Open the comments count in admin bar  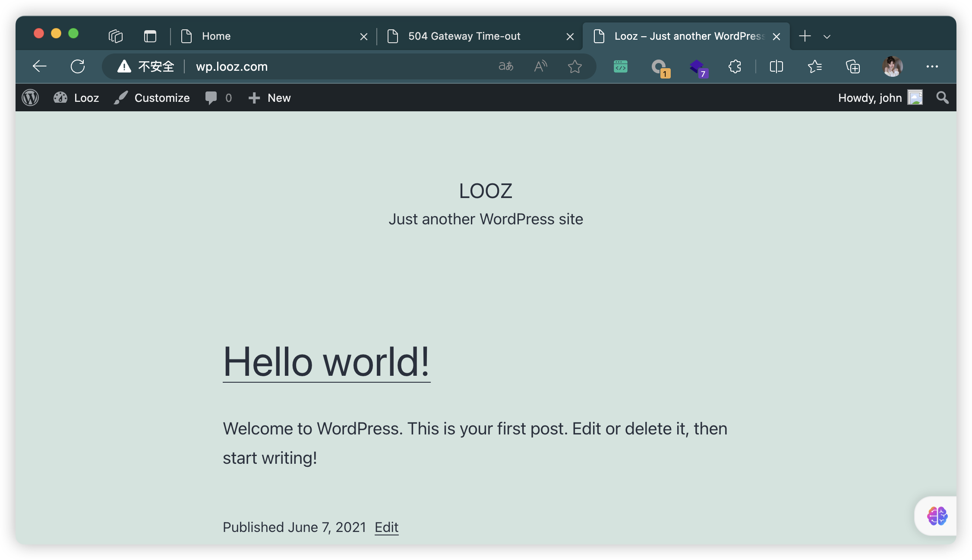point(218,98)
